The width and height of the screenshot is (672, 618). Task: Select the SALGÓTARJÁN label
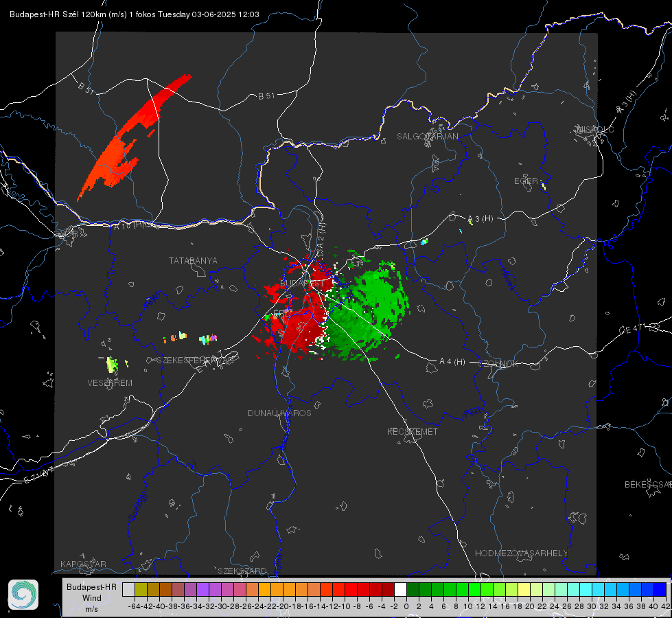coord(427,137)
